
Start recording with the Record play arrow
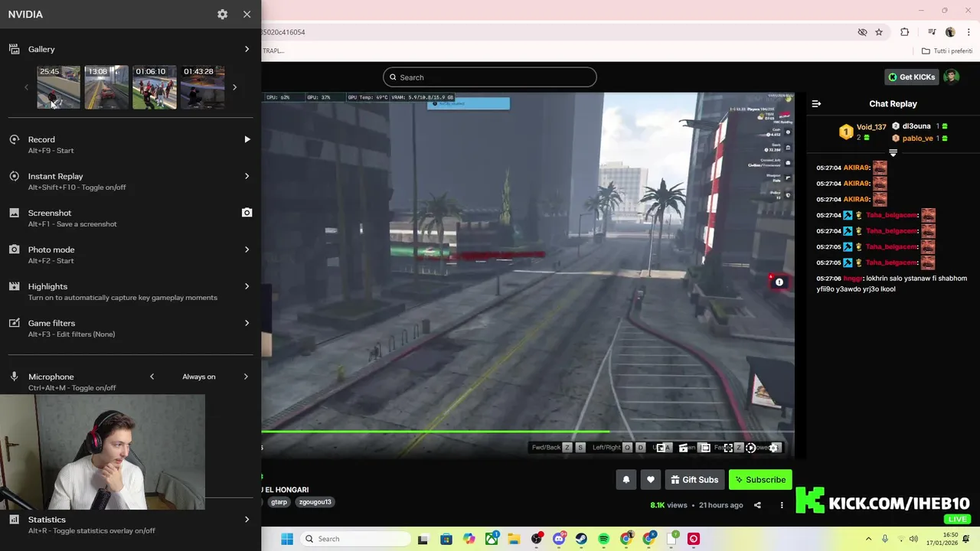coord(247,139)
